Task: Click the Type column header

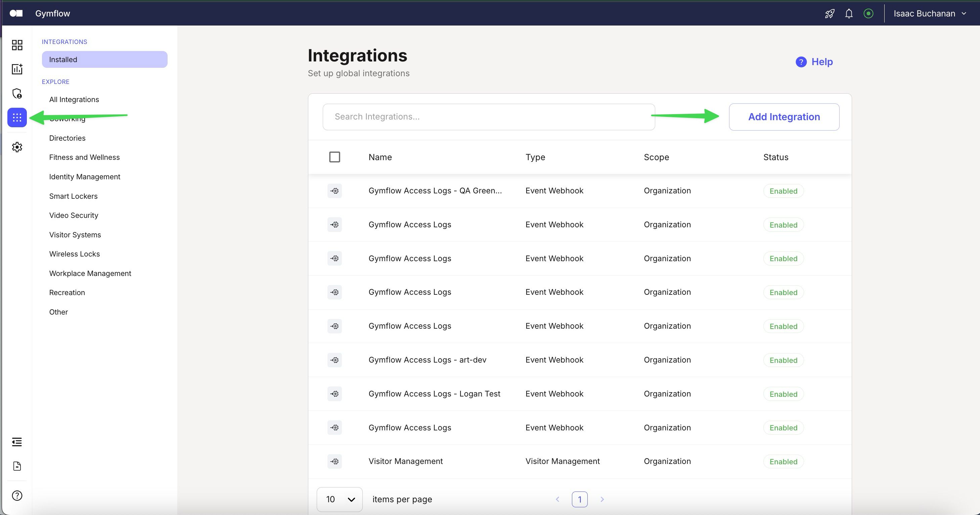Action: pos(535,157)
